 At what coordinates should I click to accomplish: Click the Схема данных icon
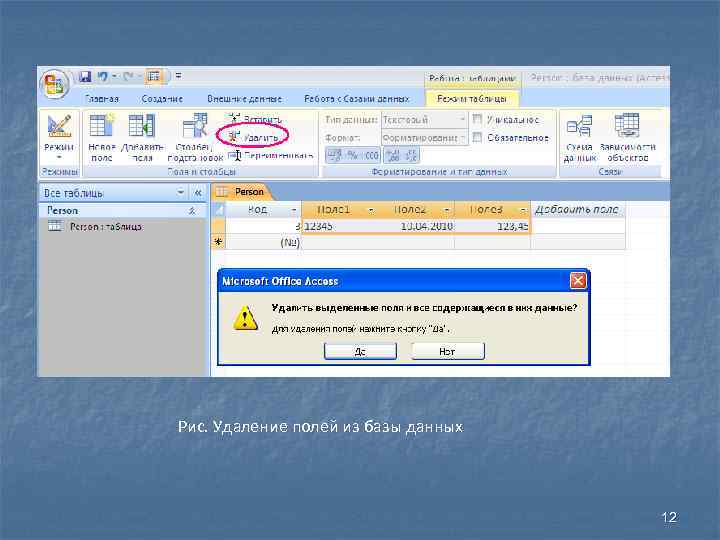(579, 125)
